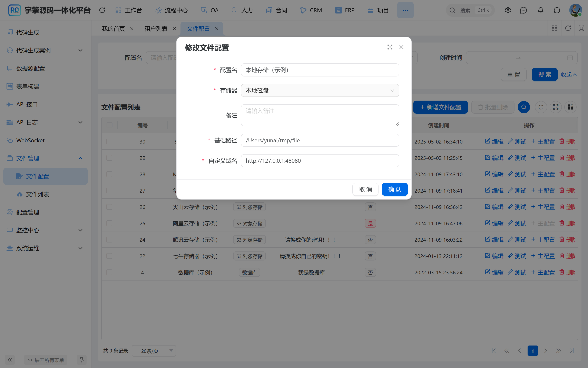Image resolution: width=588 pixels, height=368 pixels.
Task: Close the 我的首页 tab
Action: point(132,29)
